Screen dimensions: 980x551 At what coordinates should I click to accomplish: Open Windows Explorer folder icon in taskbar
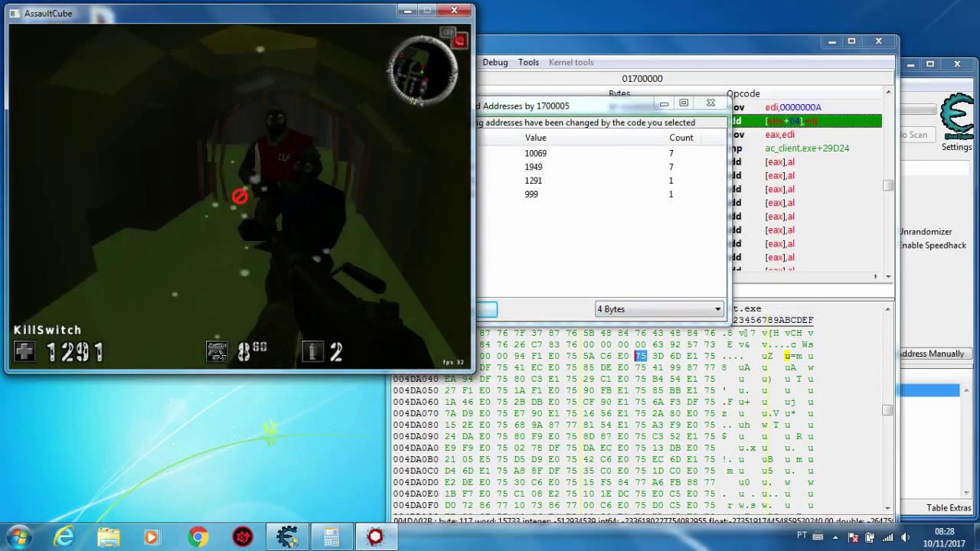click(108, 537)
